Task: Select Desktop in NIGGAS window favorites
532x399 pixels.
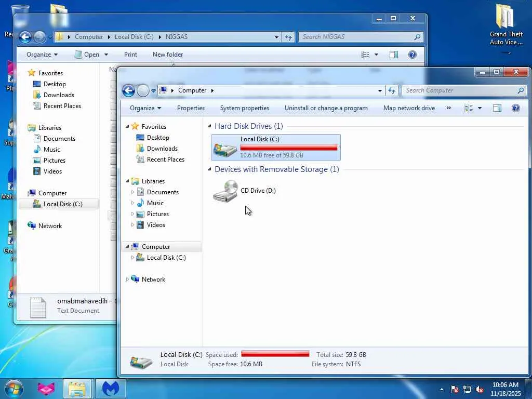Action: pyautogui.click(x=54, y=84)
